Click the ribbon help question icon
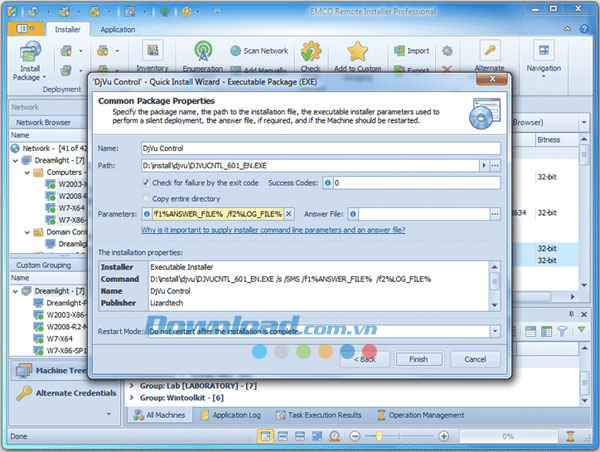The height and width of the screenshot is (452, 600). (584, 29)
